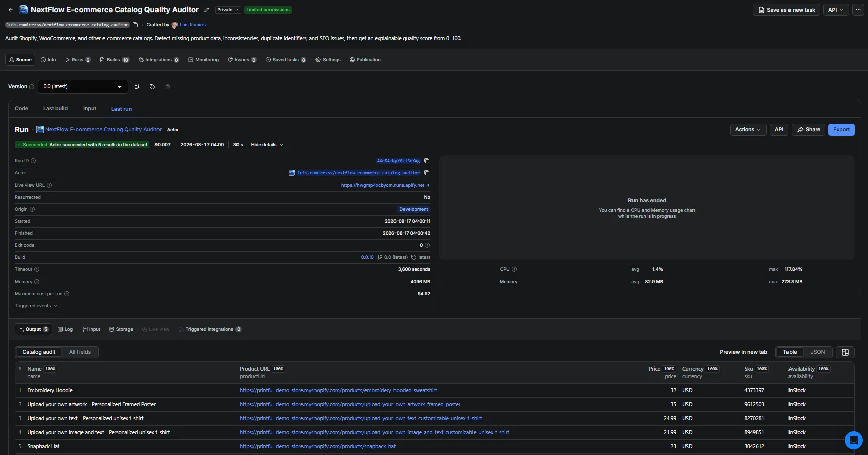This screenshot has height=455, width=868.
Task: Show help for Run ID
Action: (x=33, y=161)
